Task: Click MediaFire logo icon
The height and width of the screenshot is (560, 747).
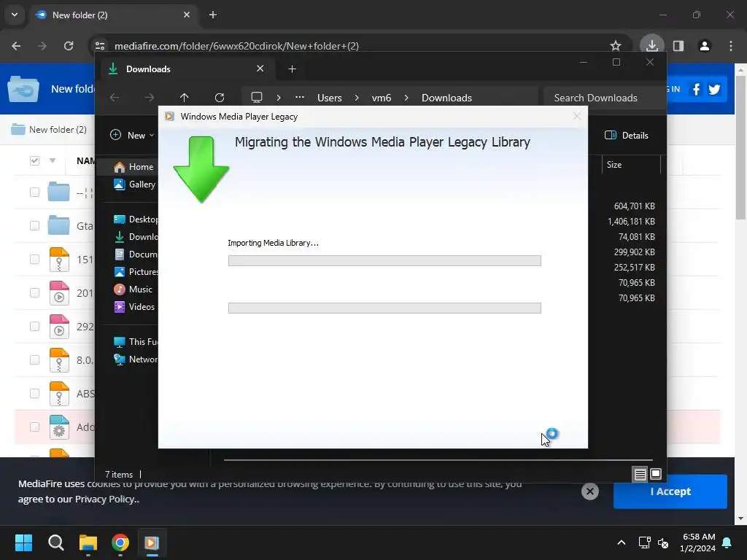Action: 23,89
